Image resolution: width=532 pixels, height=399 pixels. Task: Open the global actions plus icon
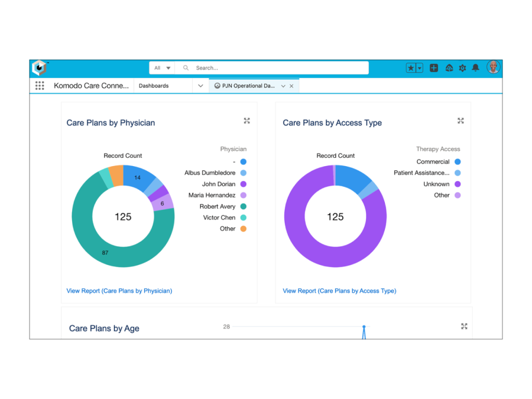click(434, 68)
